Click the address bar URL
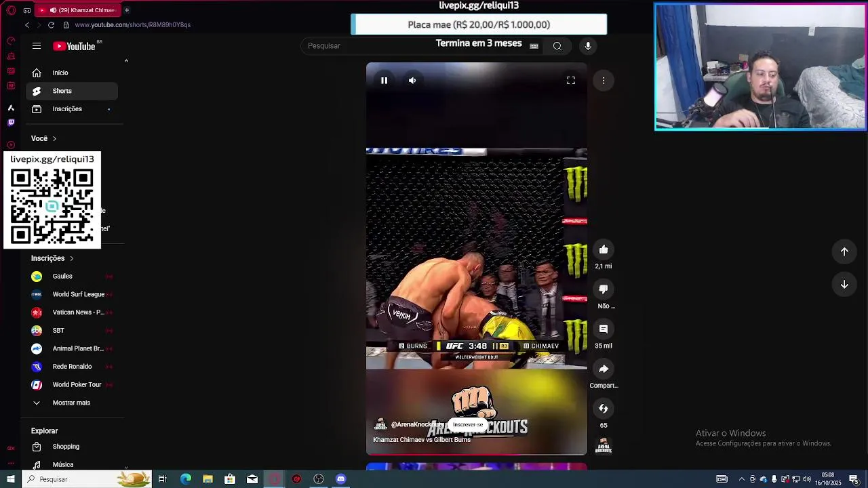868x488 pixels. click(x=133, y=25)
